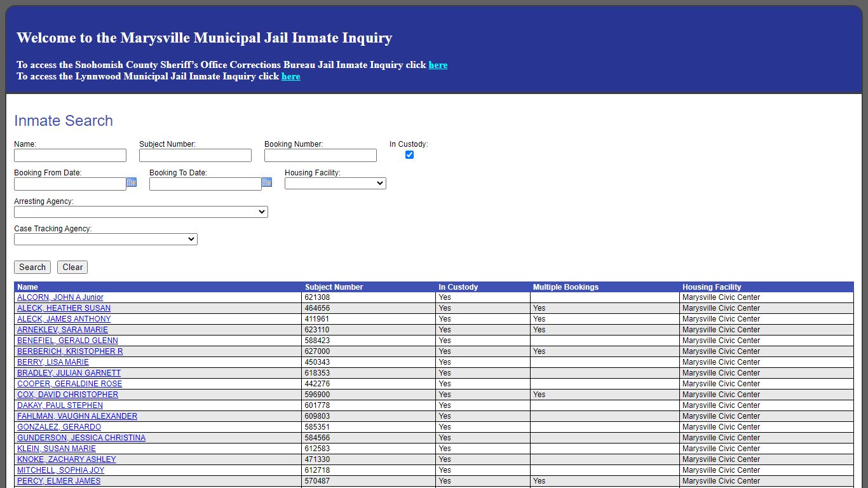Screen dimensions: 868x488
Task: Select subject number 450343 cell
Action: pyautogui.click(x=369, y=362)
